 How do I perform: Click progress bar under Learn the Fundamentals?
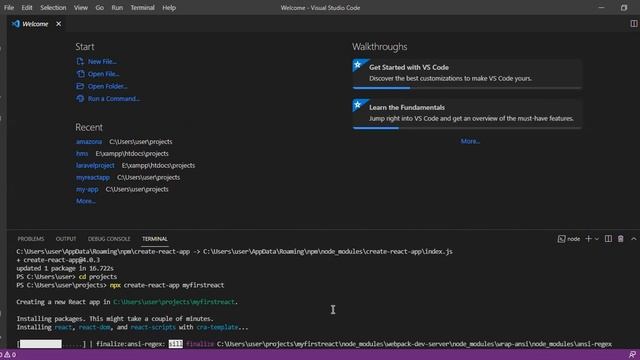tap(467, 128)
